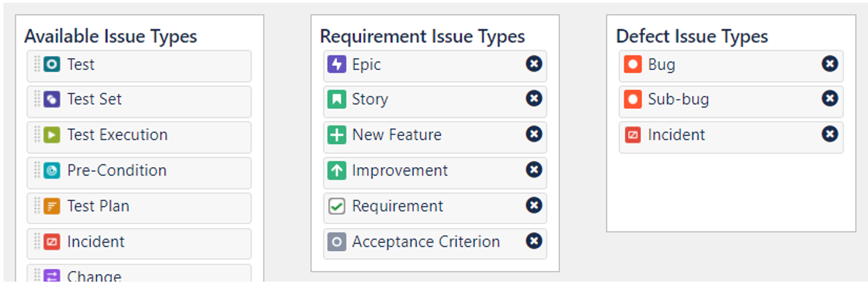Remove Incident from Defect Issue Types
Viewport: 868px width, 283px height.
[x=830, y=134]
